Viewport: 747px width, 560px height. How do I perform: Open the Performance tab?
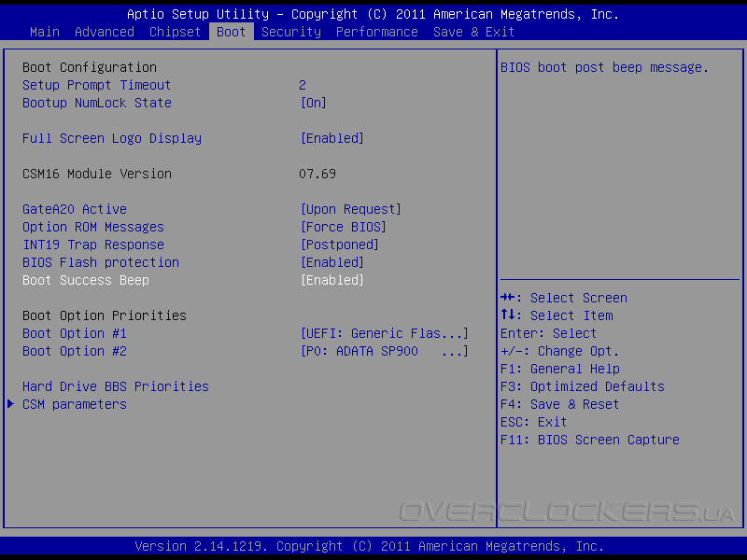377,32
